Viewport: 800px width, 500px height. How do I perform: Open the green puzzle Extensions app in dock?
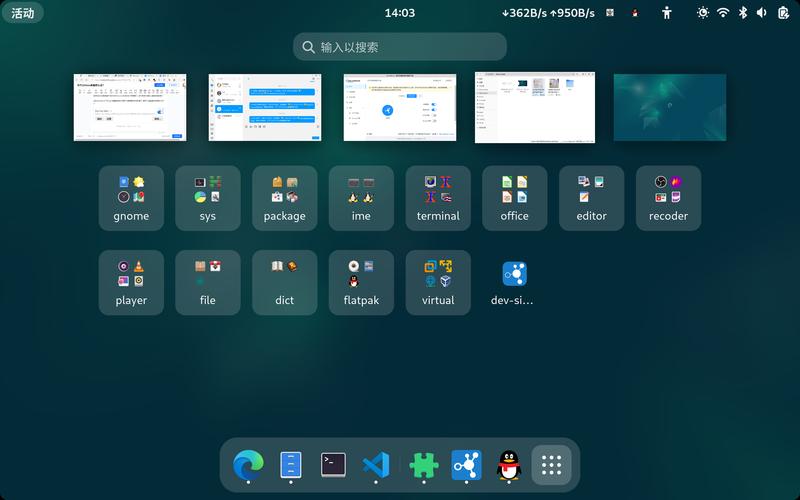pyautogui.click(x=424, y=465)
